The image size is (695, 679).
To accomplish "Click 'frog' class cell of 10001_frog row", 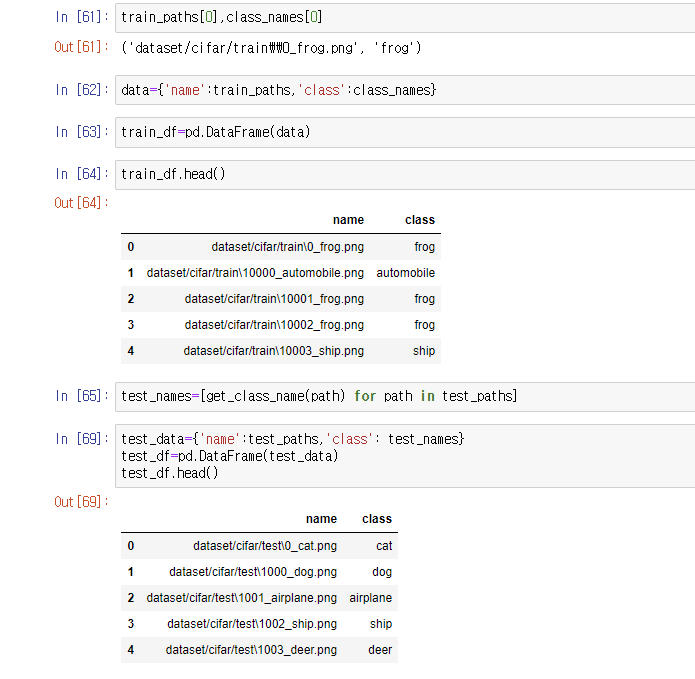I will pos(425,299).
